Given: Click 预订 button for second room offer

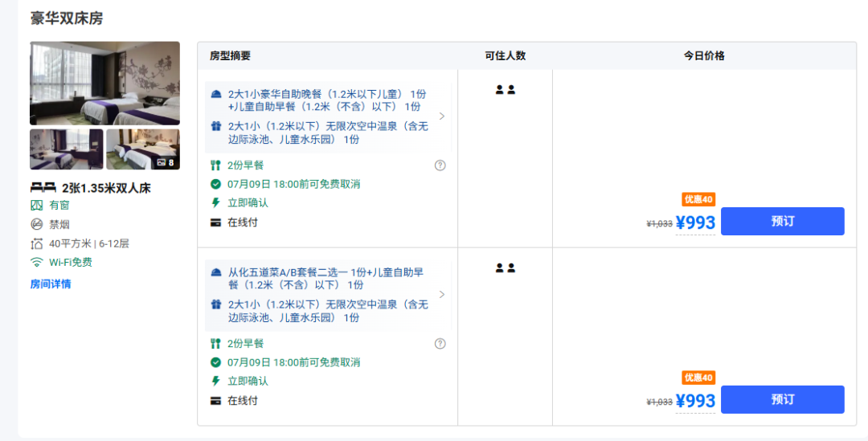Looking at the screenshot, I should [782, 399].
